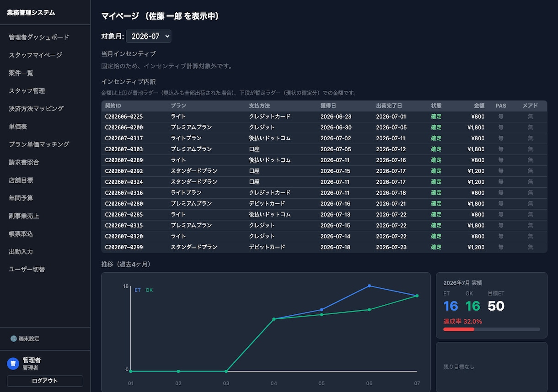Image resolution: width=558 pixels, height=392 pixels.
Task: Click contract ID C202606-0200
Action: click(124, 127)
